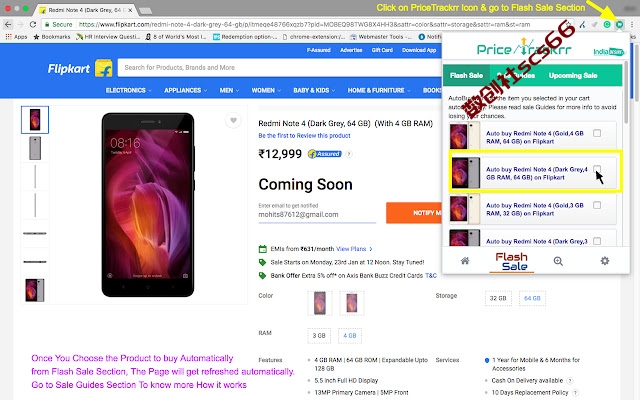The height and width of the screenshot is (400, 640).
Task: Select 4 GB RAM option
Action: [349, 336]
